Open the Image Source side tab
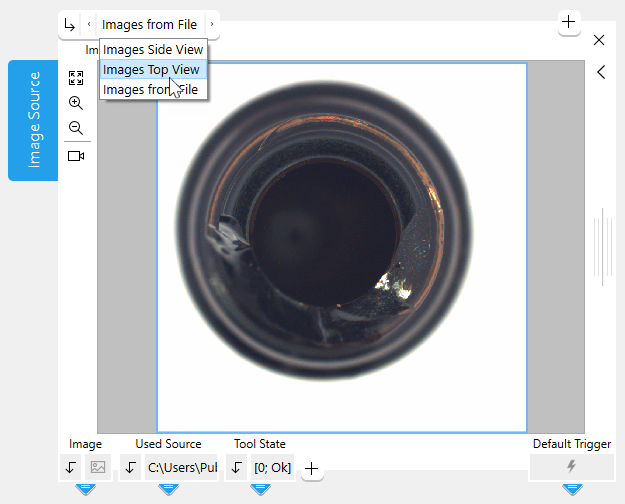Screen dimensions: 625x504 coord(33,120)
